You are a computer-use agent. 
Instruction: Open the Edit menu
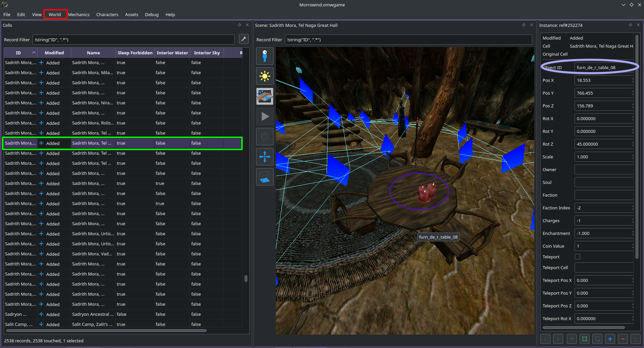pyautogui.click(x=21, y=14)
